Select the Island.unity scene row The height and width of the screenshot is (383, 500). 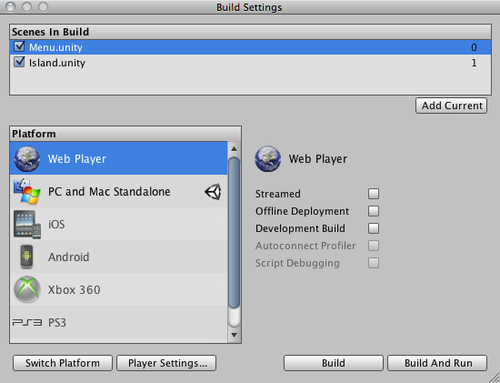(250, 63)
